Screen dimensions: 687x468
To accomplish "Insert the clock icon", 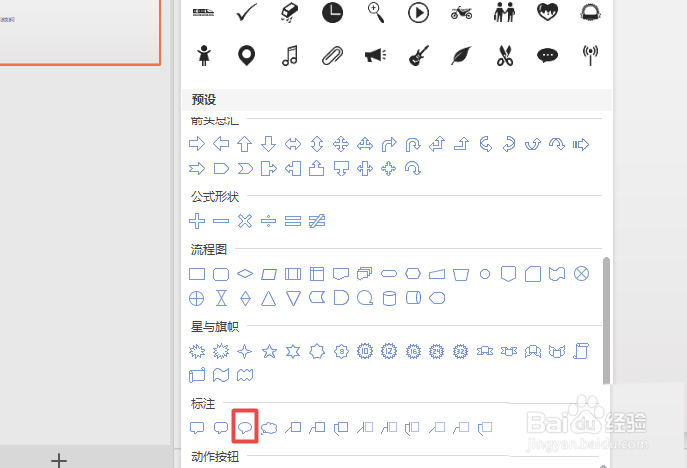I will pos(333,13).
